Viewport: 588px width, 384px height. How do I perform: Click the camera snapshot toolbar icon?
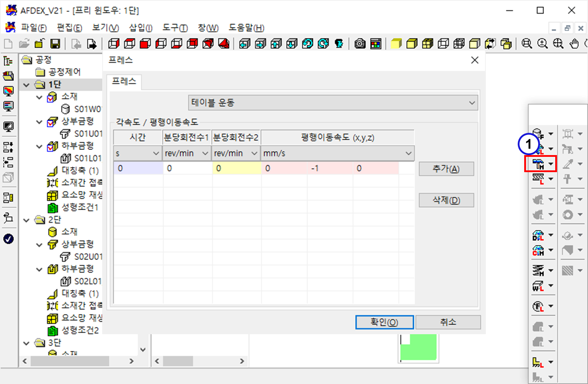click(x=360, y=44)
